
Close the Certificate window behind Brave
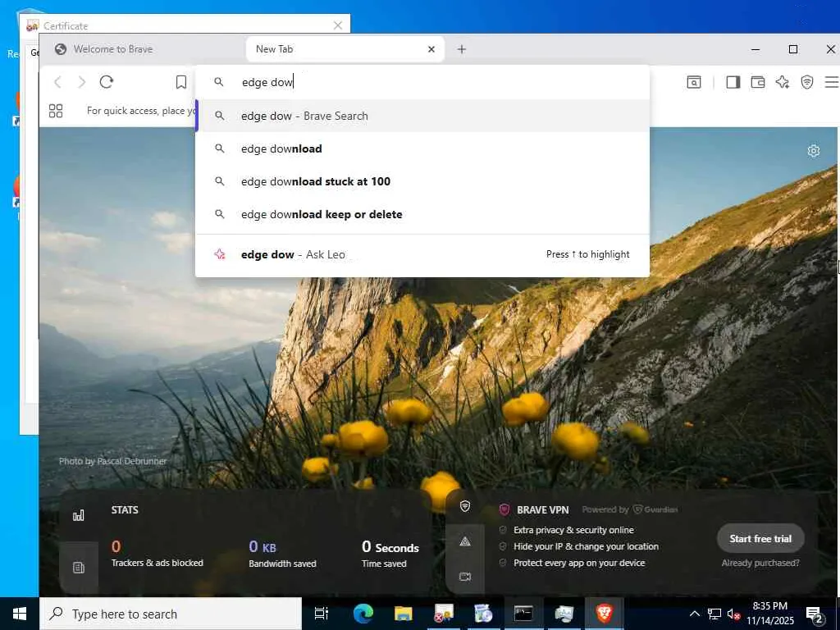(x=337, y=25)
